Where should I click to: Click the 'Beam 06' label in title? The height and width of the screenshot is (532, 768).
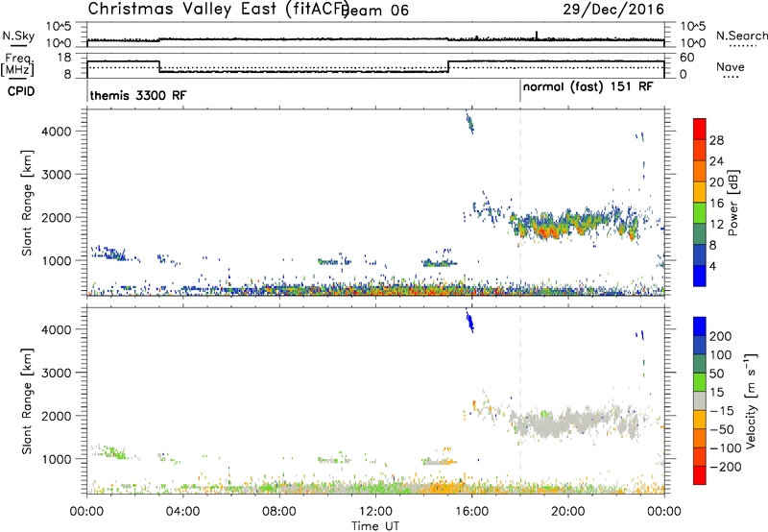click(x=374, y=11)
